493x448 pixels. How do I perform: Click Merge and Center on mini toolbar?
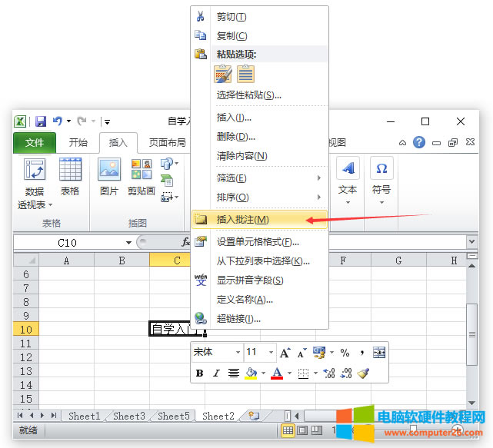pyautogui.click(x=379, y=353)
